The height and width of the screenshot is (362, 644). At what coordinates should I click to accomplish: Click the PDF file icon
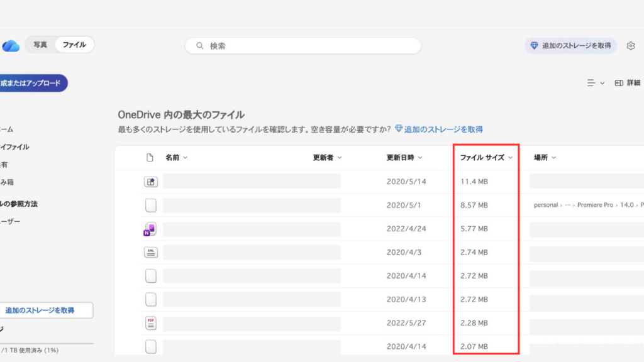point(150,323)
